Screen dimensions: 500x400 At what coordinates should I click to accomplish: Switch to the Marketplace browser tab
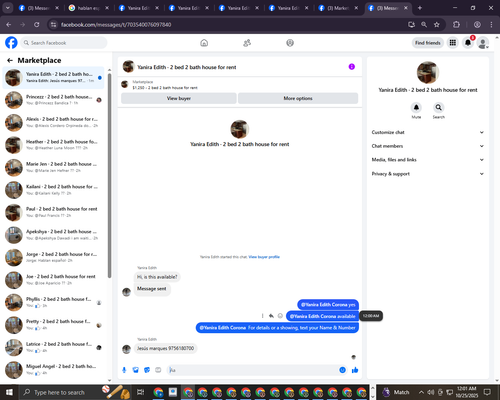338,8
